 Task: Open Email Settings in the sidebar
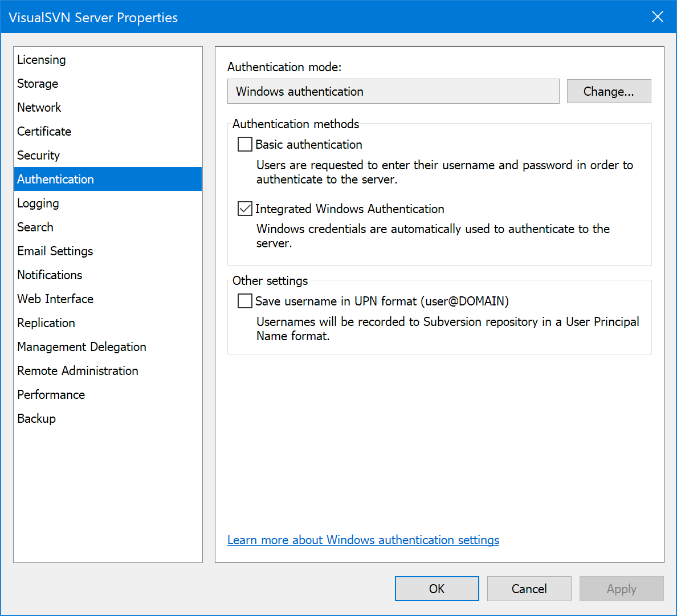[55, 251]
